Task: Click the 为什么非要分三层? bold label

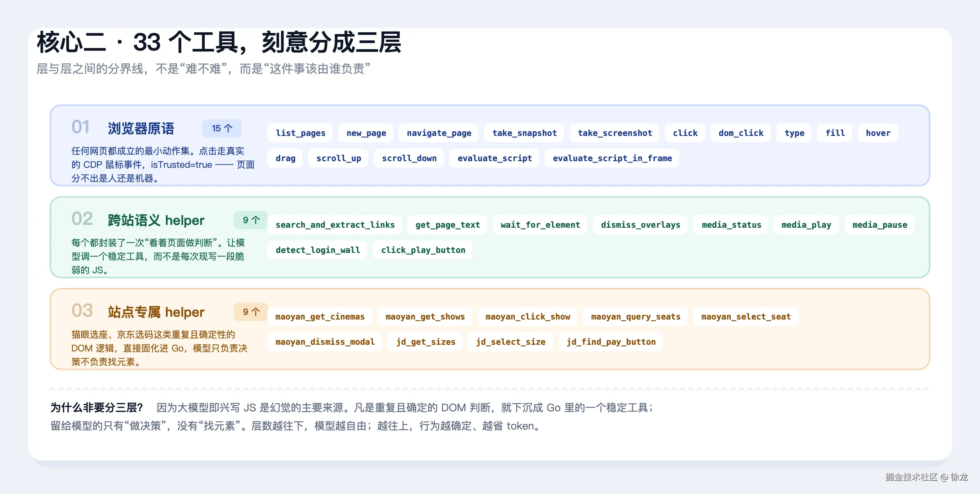Action: coord(97,407)
